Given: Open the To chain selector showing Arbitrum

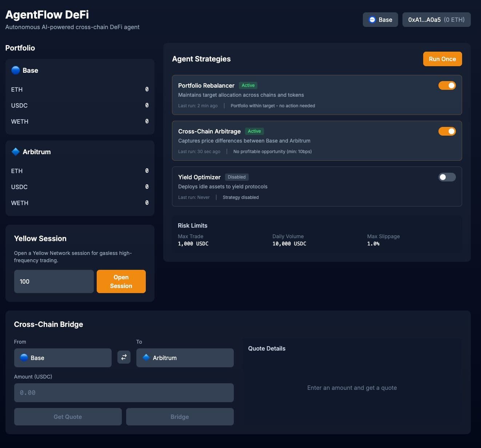Looking at the screenshot, I should 185,358.
